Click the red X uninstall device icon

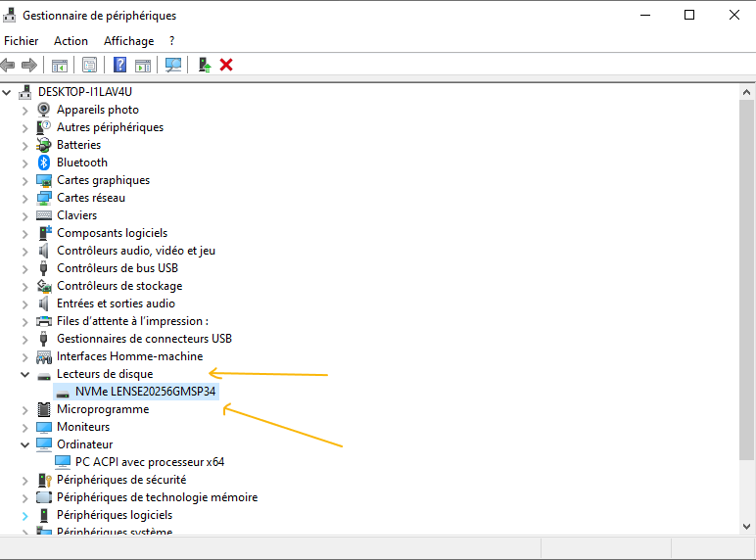point(226,65)
